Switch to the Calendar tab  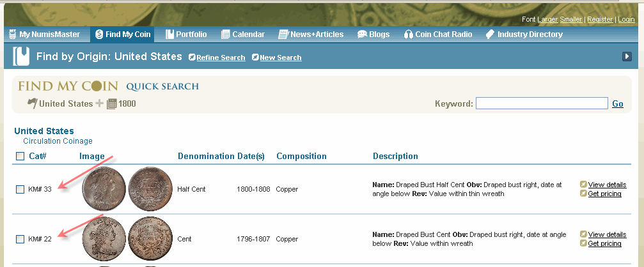point(243,34)
